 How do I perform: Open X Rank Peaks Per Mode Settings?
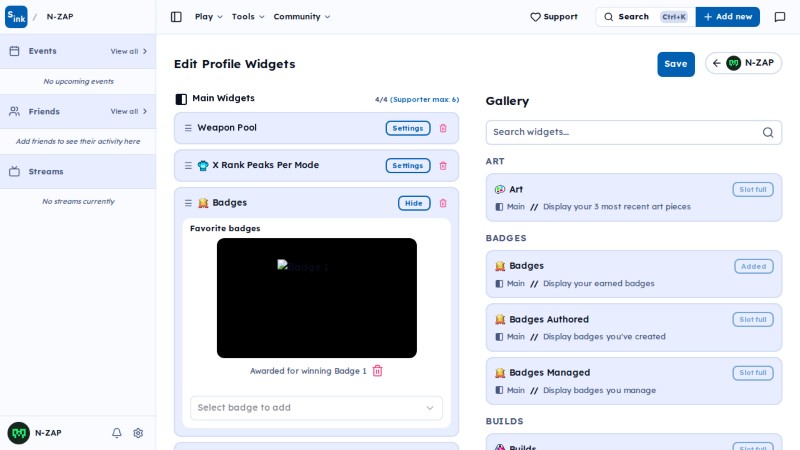point(408,165)
